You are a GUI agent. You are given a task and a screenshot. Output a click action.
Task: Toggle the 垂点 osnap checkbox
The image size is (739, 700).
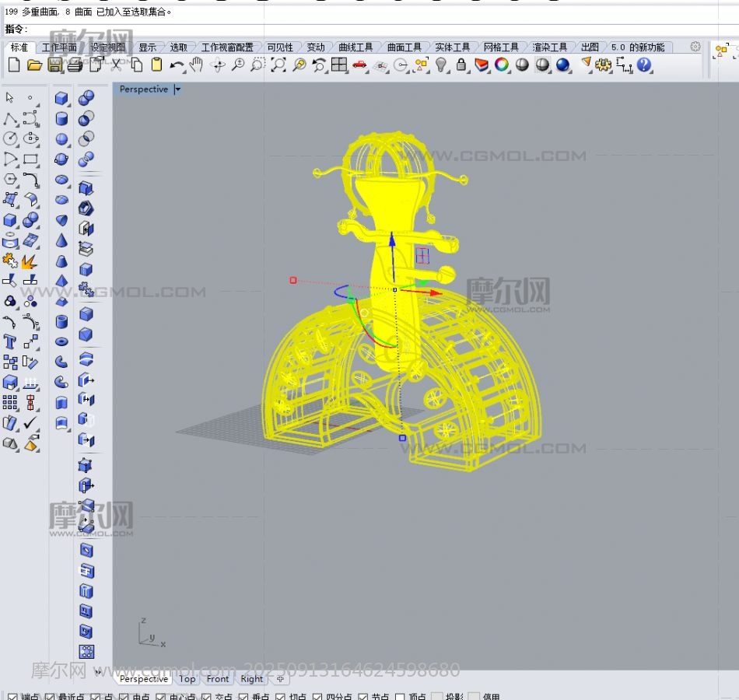click(243, 696)
